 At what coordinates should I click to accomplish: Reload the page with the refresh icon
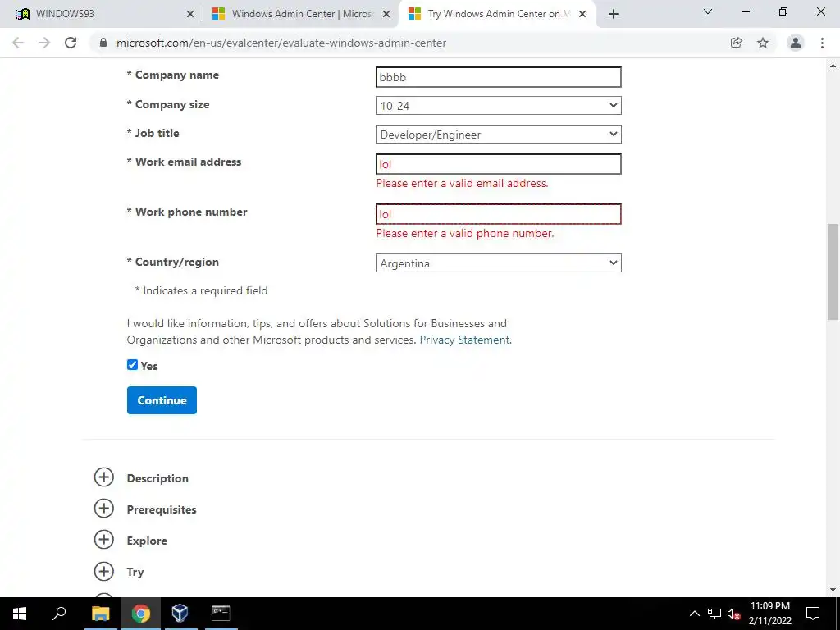tap(71, 43)
